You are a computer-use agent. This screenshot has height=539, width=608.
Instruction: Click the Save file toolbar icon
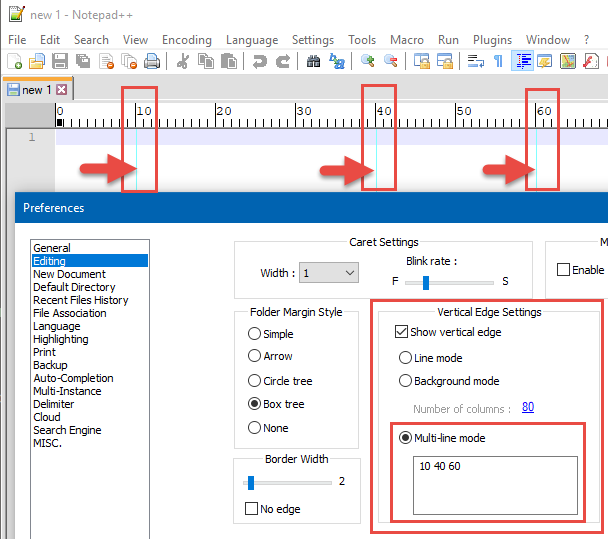pyautogui.click(x=60, y=61)
